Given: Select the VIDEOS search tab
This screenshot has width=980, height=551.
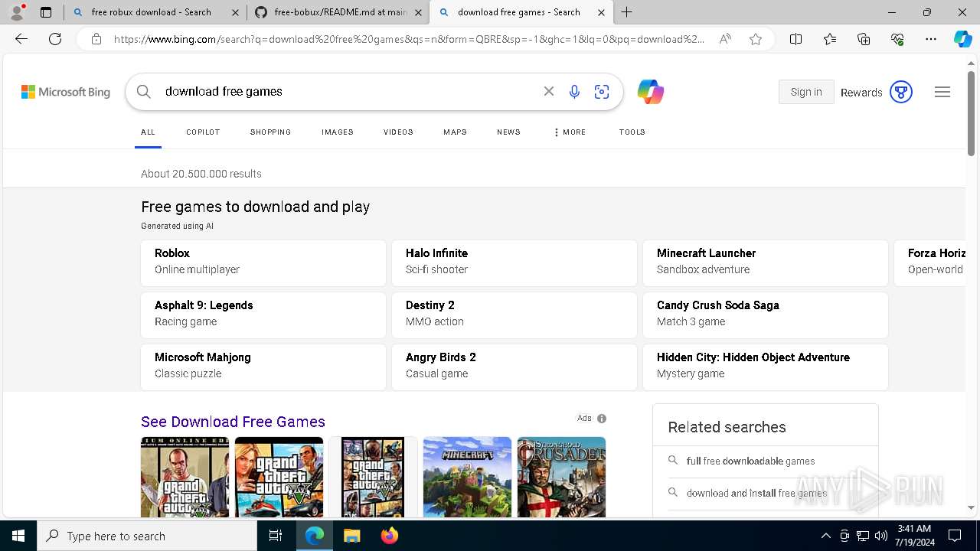Looking at the screenshot, I should point(398,132).
